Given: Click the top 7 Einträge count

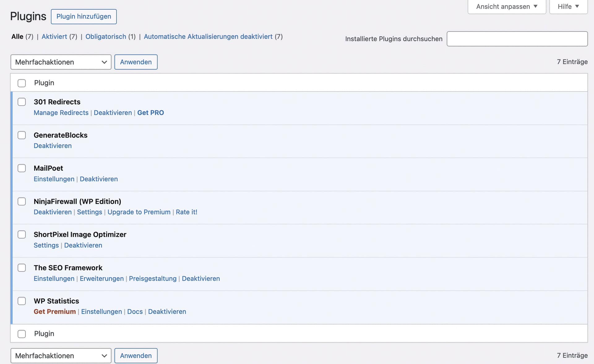Looking at the screenshot, I should point(572,62).
